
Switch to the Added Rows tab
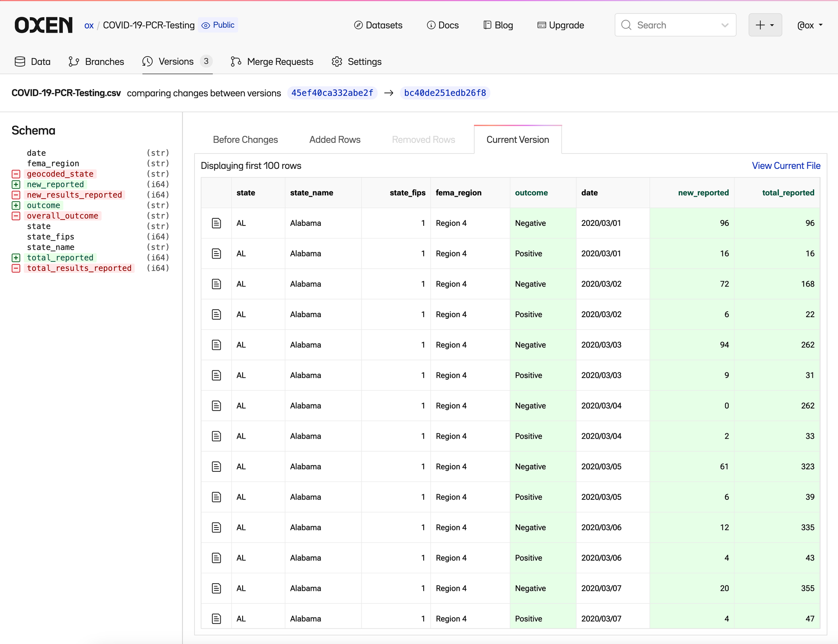pos(335,140)
